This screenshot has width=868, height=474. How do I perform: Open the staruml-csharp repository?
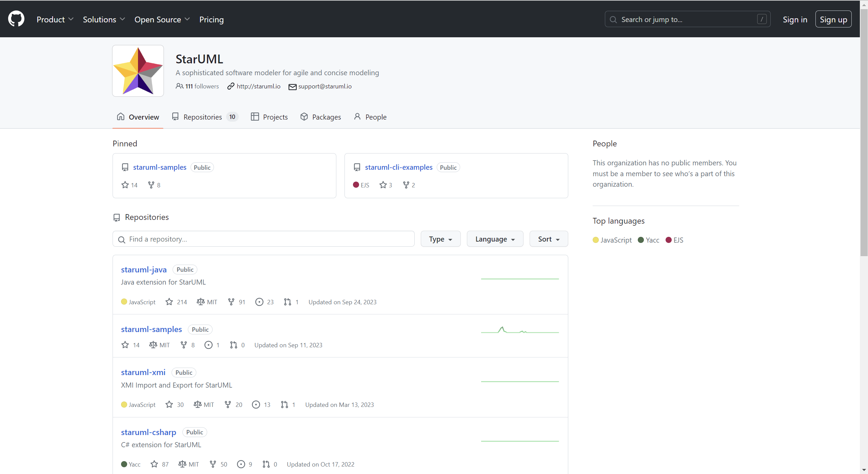tap(149, 432)
